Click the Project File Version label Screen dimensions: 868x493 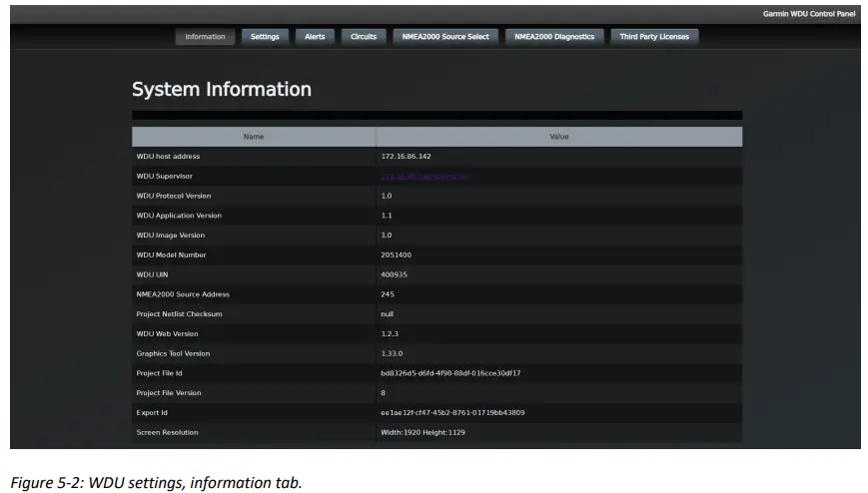169,393
